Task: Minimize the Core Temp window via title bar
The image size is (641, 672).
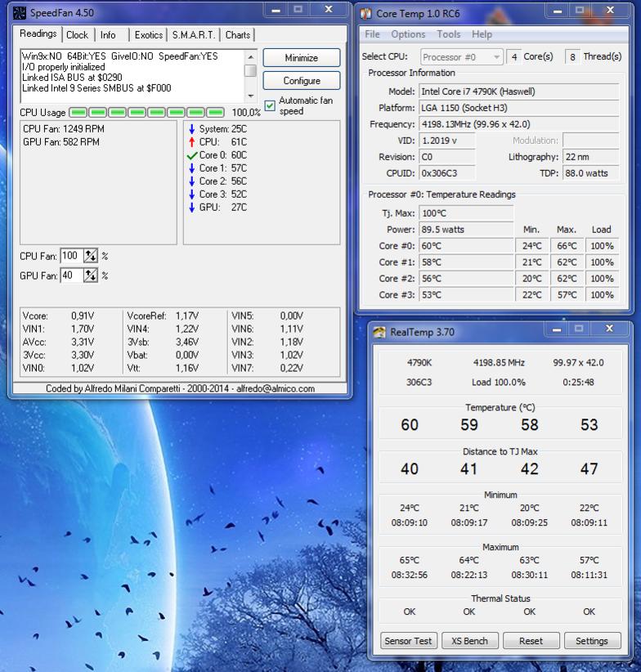Action: point(558,11)
